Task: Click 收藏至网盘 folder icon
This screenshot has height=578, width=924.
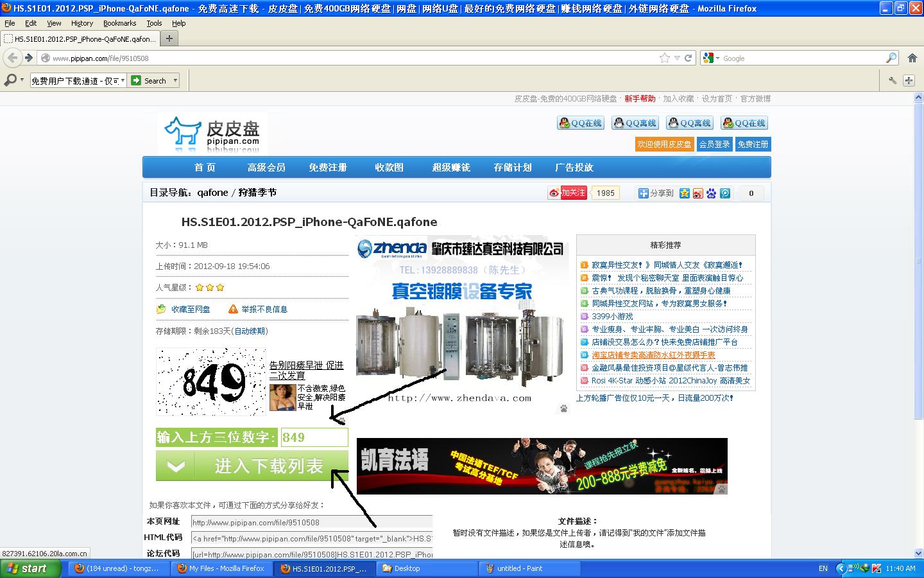Action: coord(161,309)
